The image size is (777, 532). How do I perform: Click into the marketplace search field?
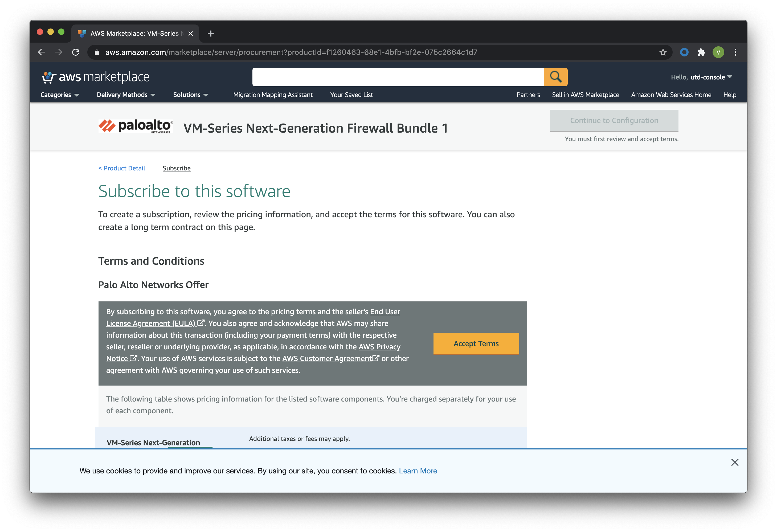point(398,77)
